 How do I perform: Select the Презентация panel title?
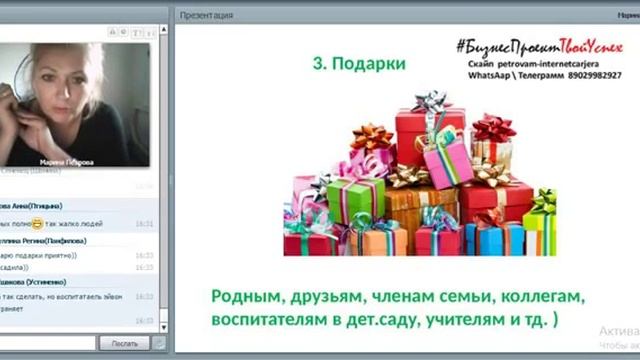tap(206, 15)
